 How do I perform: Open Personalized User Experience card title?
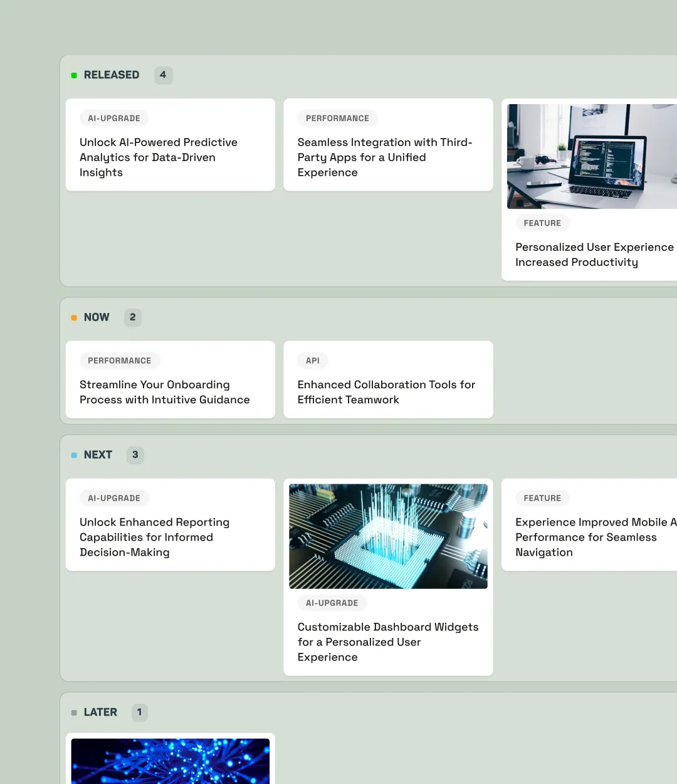[594, 255]
